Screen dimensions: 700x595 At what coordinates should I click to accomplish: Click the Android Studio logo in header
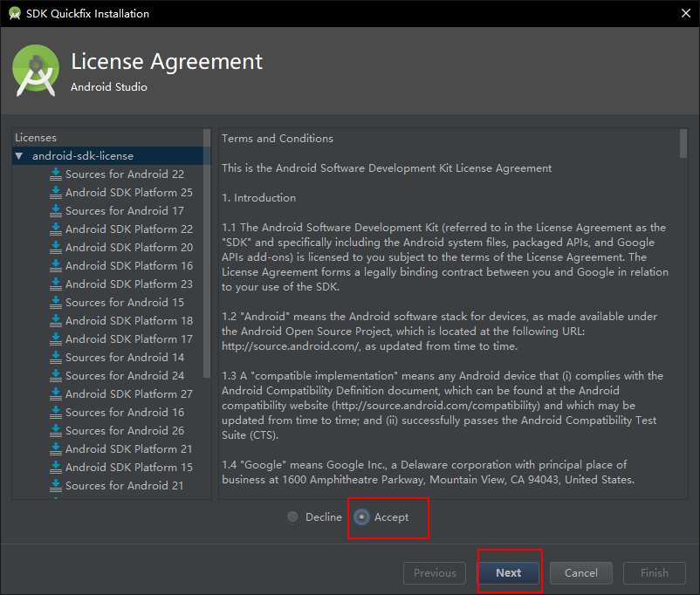pos(36,70)
